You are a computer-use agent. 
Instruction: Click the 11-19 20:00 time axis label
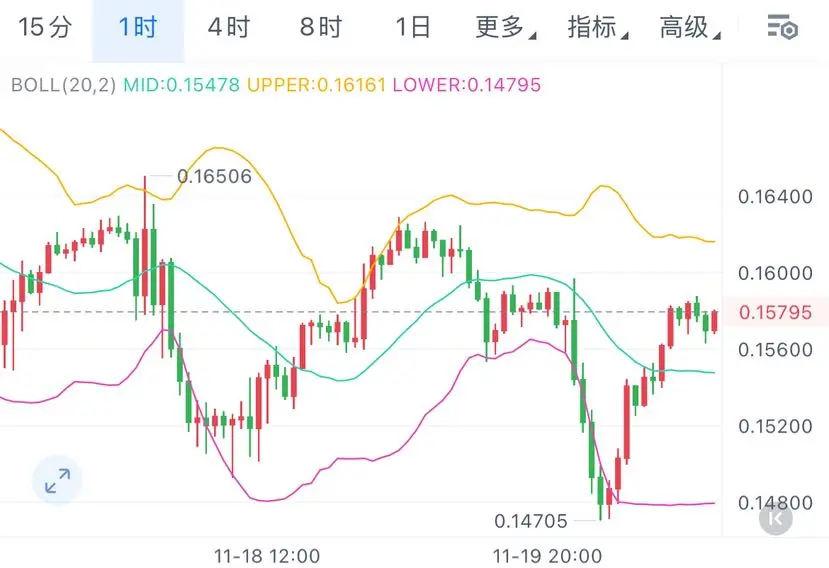pyautogui.click(x=548, y=555)
